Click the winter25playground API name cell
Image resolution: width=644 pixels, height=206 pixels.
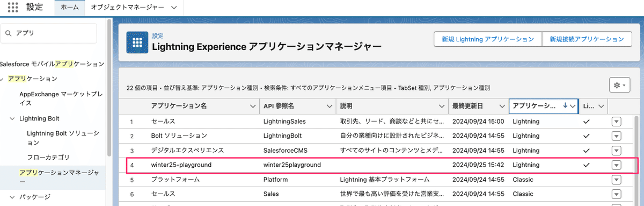292,165
